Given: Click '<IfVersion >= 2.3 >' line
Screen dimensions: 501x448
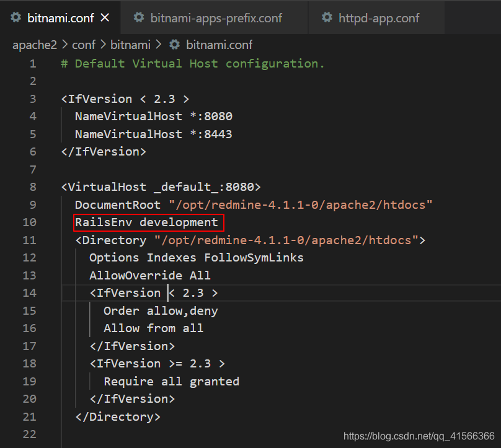Looking at the screenshot, I should (157, 363).
